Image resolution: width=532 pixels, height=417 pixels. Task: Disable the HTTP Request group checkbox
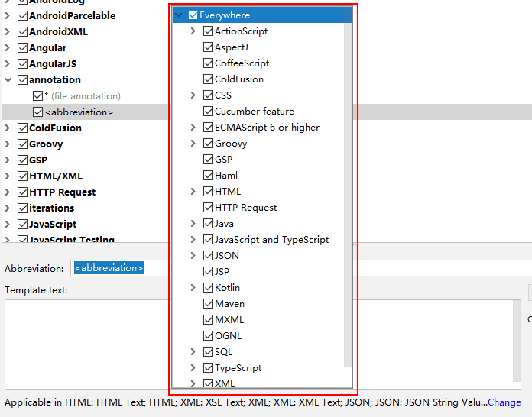tap(22, 192)
